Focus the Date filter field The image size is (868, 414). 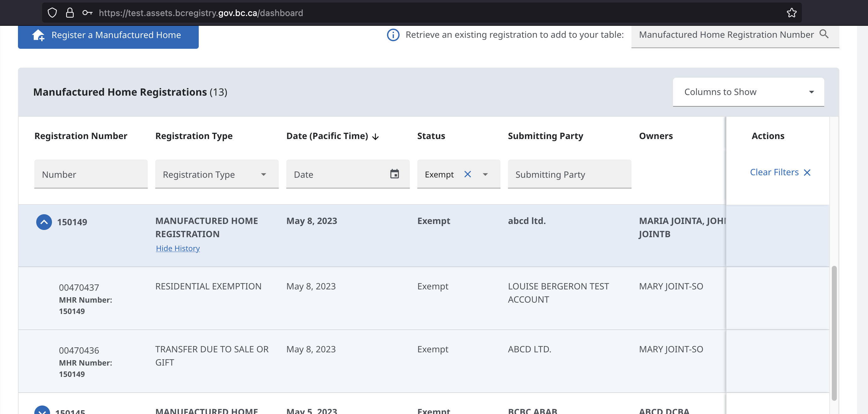(x=348, y=174)
